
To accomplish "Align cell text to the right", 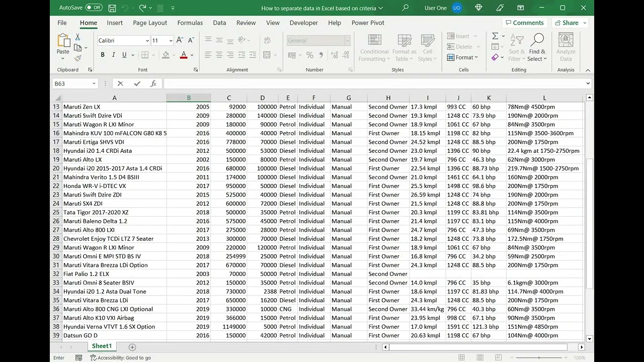I will point(230,55).
